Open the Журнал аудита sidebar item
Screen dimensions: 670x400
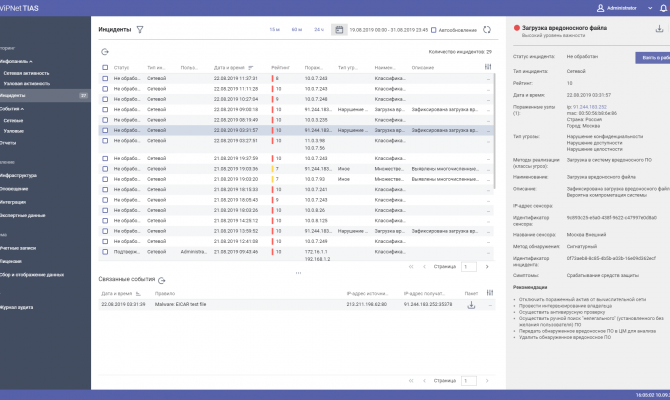coord(16,307)
